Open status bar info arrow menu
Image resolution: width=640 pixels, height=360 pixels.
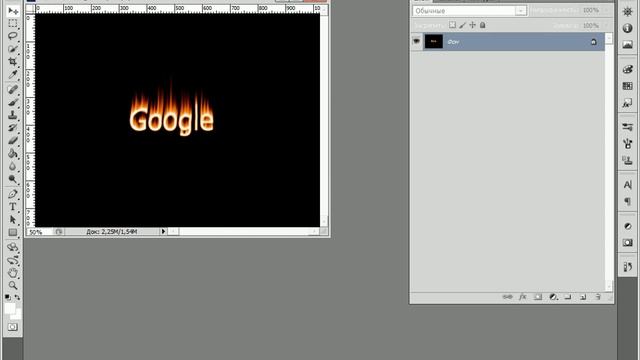[163, 231]
